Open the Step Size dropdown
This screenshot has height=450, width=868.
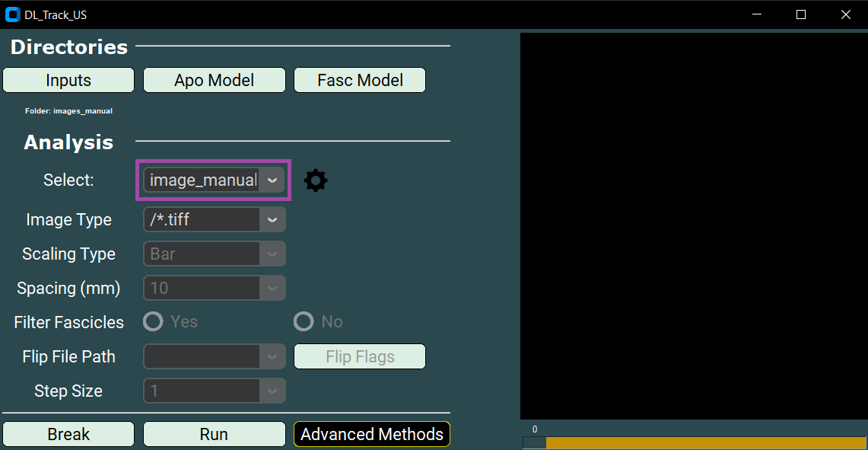point(272,391)
